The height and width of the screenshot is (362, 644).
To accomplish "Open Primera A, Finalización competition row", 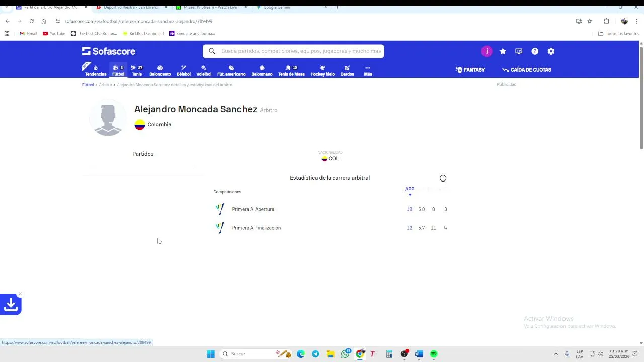I will click(x=330, y=228).
